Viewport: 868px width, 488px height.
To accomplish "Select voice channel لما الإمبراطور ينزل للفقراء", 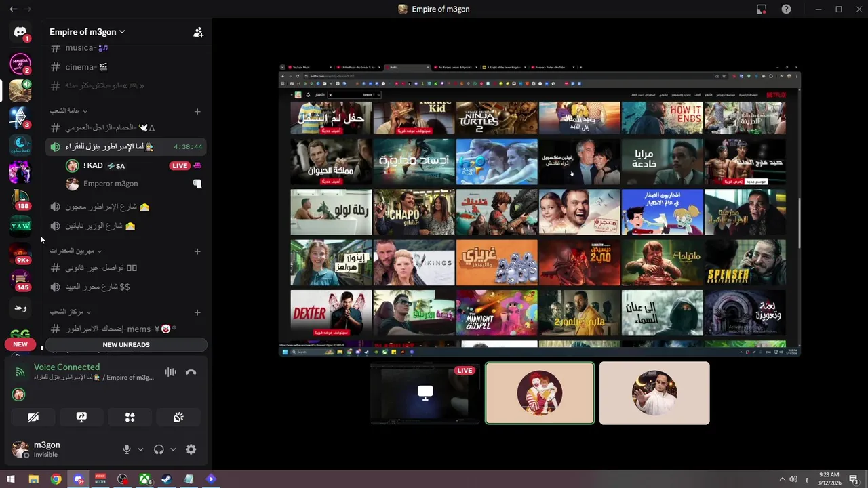I will tap(125, 146).
